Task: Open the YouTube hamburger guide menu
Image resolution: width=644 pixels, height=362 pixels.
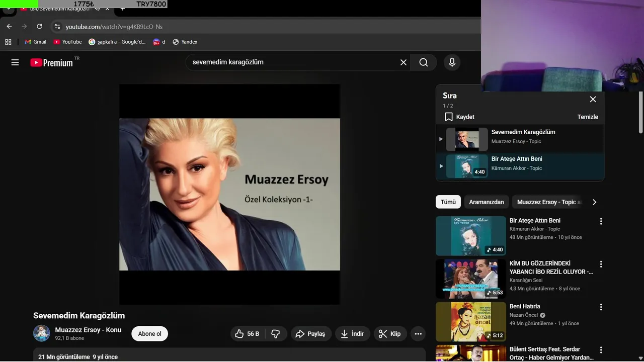Action: click(x=15, y=62)
